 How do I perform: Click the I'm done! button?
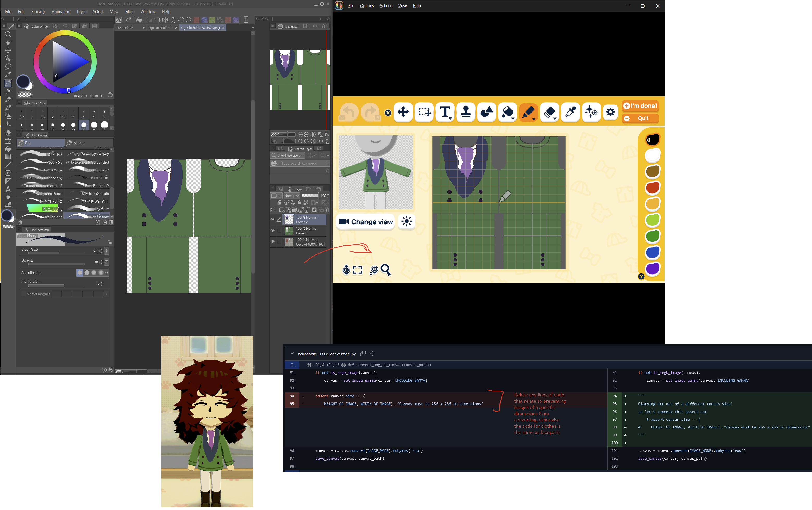click(x=640, y=106)
